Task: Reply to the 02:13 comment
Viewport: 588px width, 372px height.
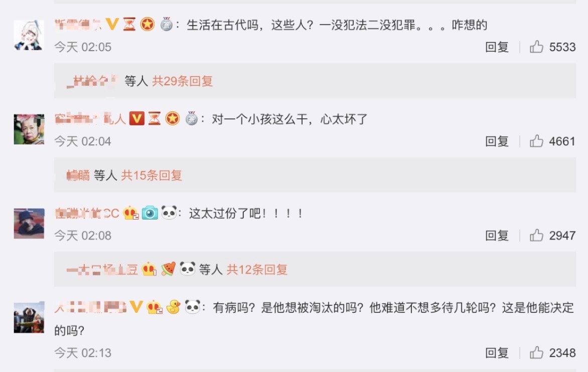Action: [x=497, y=352]
